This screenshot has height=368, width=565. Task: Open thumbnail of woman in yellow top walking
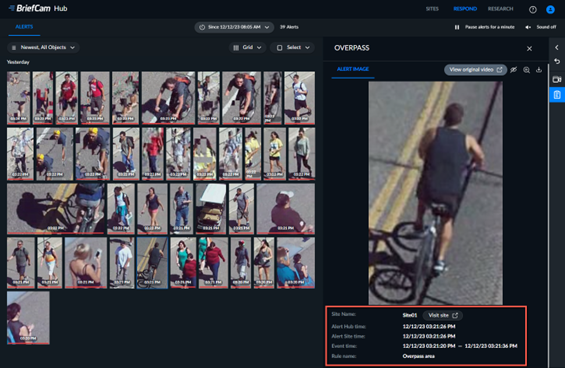click(275, 153)
